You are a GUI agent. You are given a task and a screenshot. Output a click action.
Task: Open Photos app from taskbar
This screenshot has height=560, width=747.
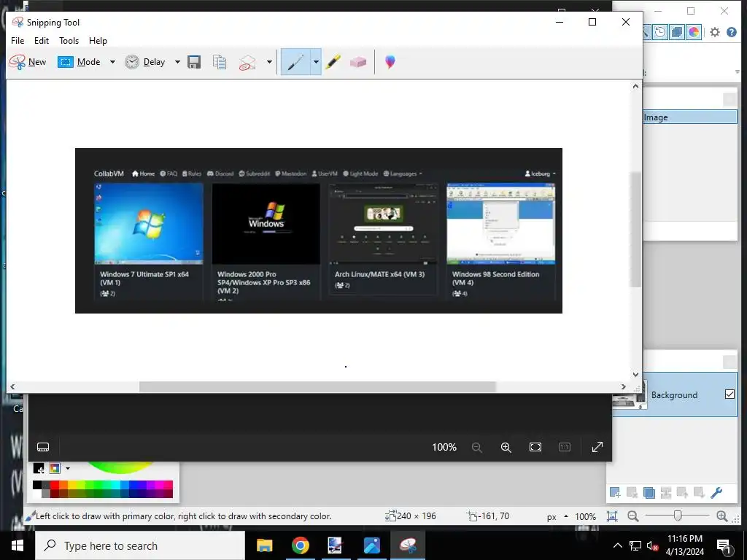tap(371, 545)
